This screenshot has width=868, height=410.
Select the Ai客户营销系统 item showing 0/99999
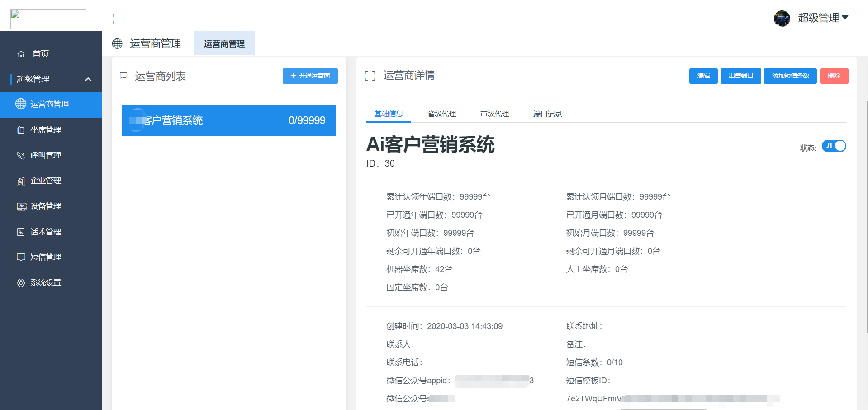coord(228,120)
